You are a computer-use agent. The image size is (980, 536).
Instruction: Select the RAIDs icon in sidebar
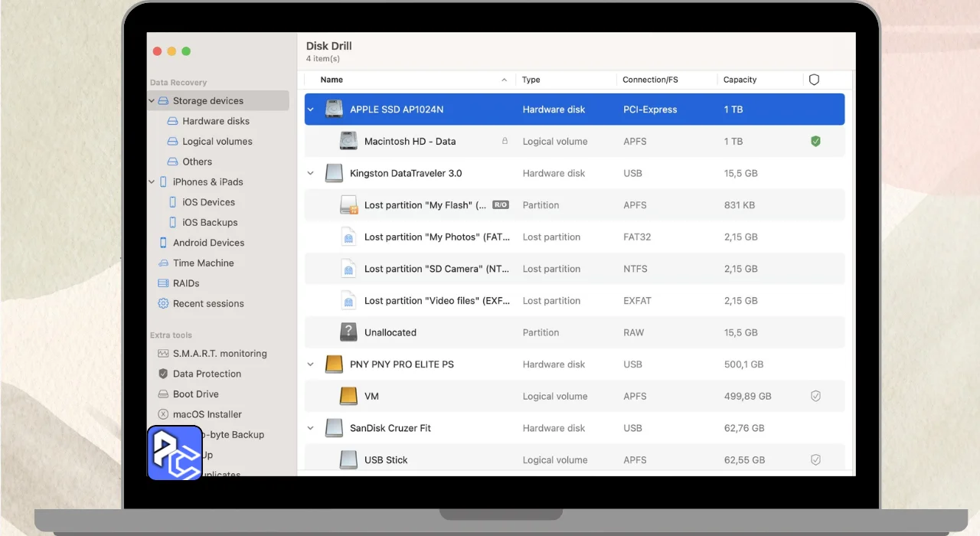163,283
